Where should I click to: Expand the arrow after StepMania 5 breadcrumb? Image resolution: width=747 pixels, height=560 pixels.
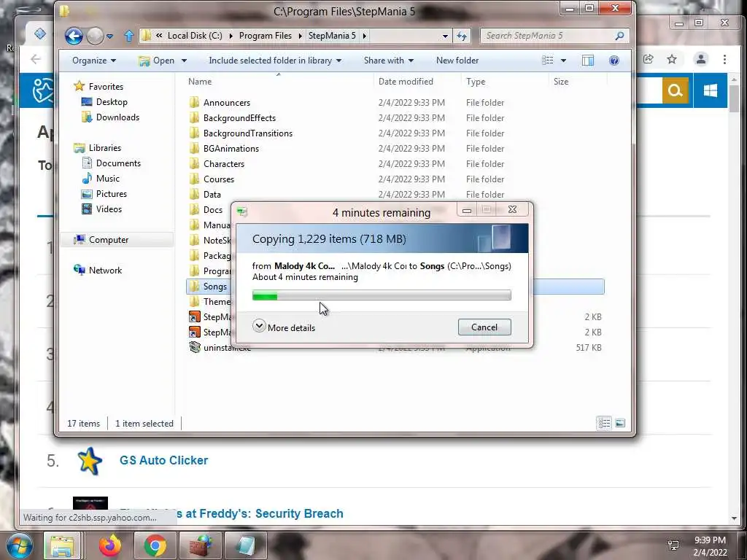point(365,36)
